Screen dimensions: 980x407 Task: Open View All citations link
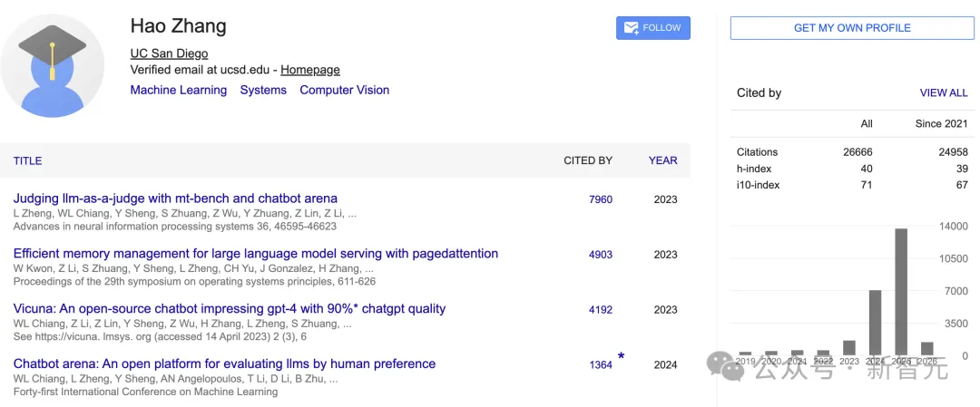coord(944,92)
